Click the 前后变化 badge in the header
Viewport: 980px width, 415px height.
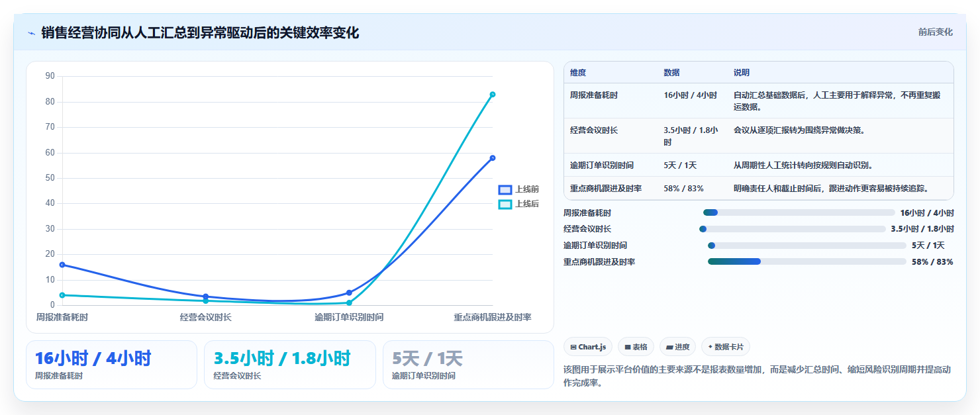(x=935, y=32)
